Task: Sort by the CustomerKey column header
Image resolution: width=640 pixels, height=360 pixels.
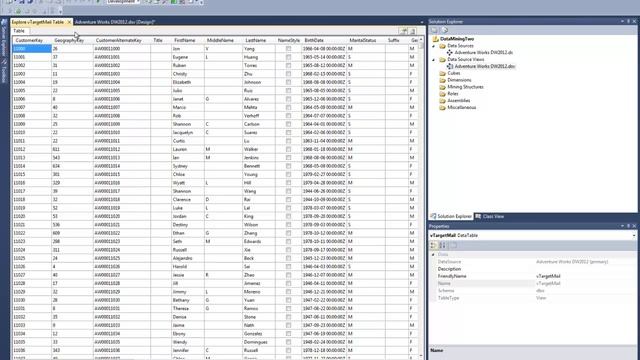Action: tap(32, 40)
